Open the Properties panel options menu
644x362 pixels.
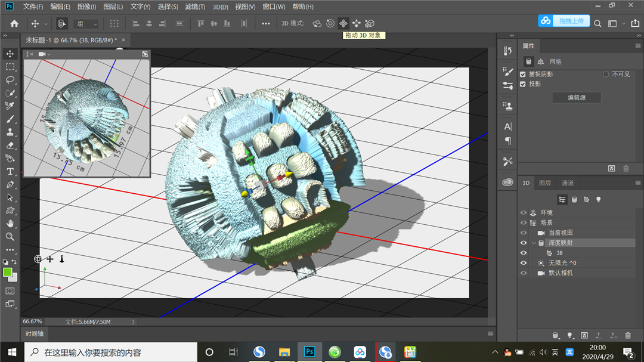click(638, 46)
